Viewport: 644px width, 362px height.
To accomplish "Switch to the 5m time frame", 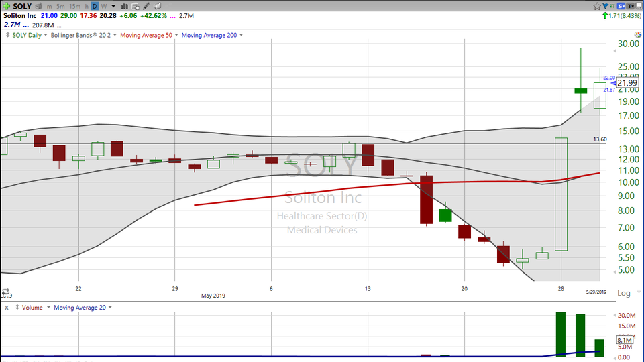I will click(x=60, y=6).
